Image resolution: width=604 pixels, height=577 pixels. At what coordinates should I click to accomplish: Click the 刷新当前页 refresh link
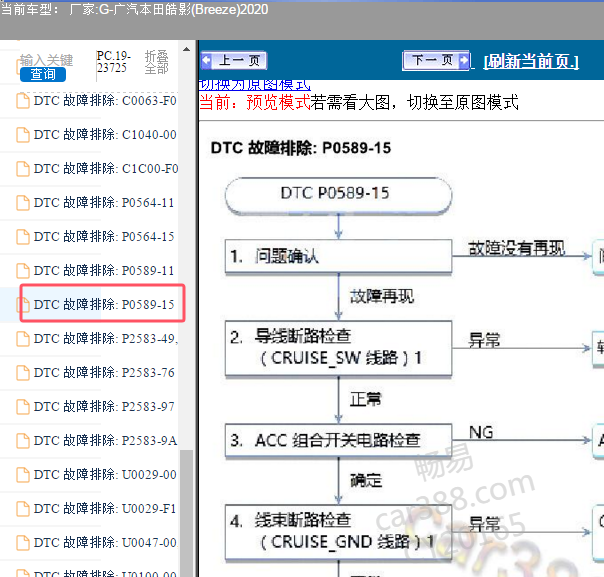point(531,61)
